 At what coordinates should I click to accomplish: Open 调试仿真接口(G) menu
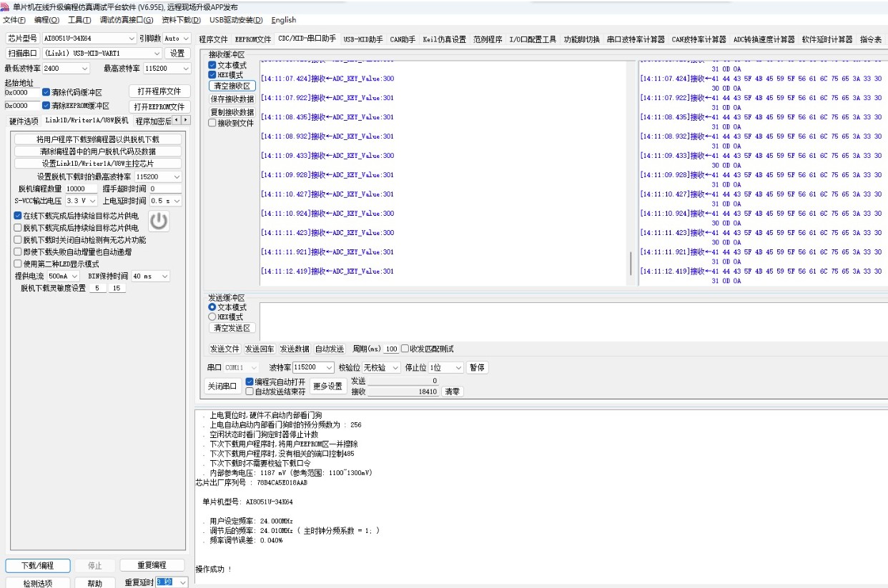point(126,20)
